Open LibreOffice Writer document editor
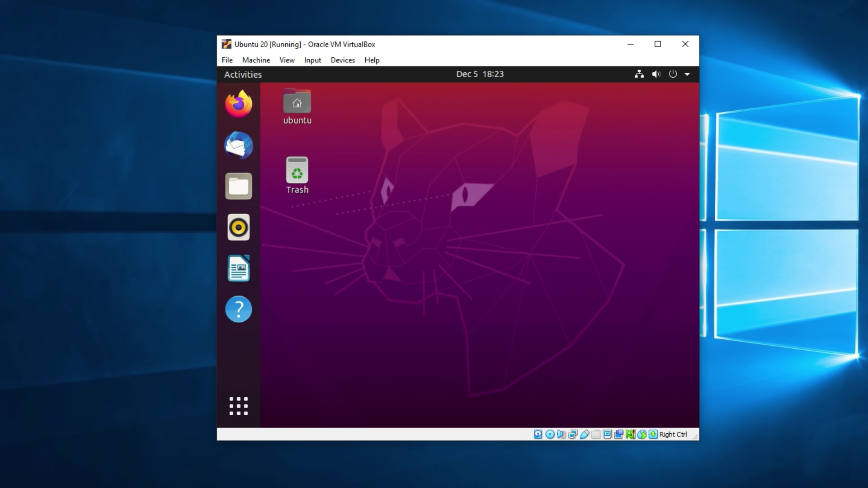 (238, 268)
